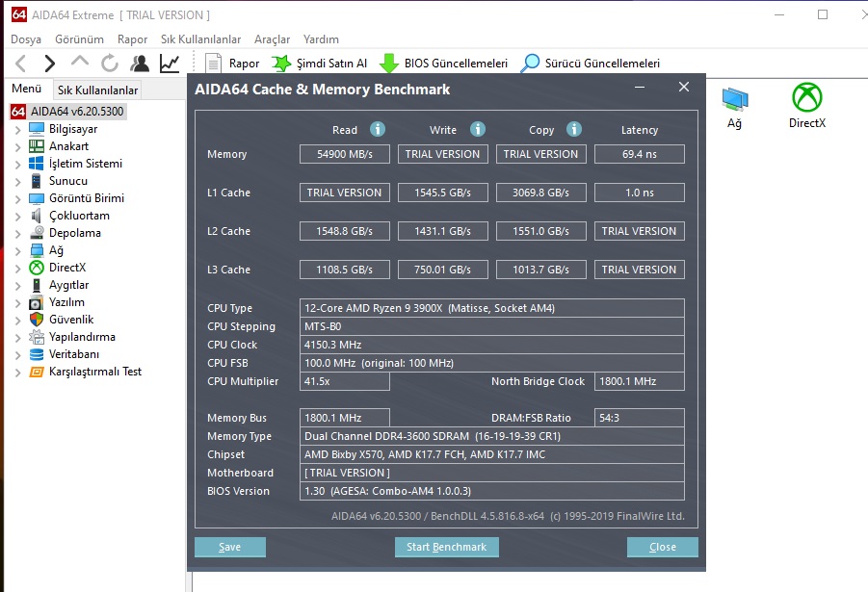Select Karşılaştırmalı Test in the tree

(x=94, y=372)
